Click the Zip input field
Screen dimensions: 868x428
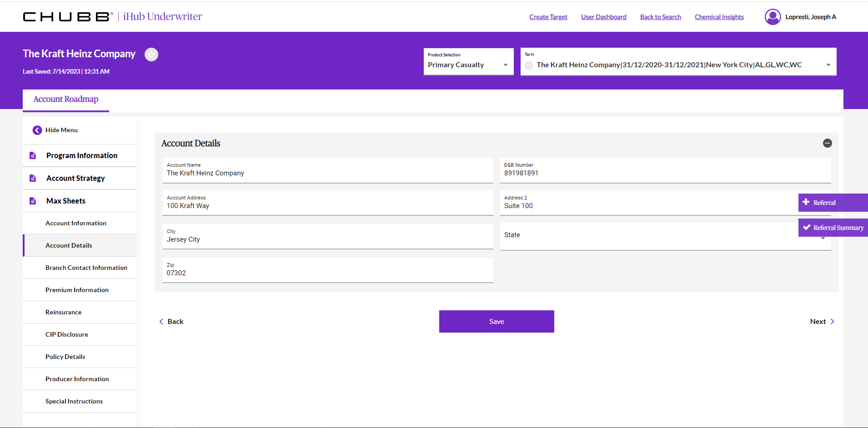click(x=327, y=273)
